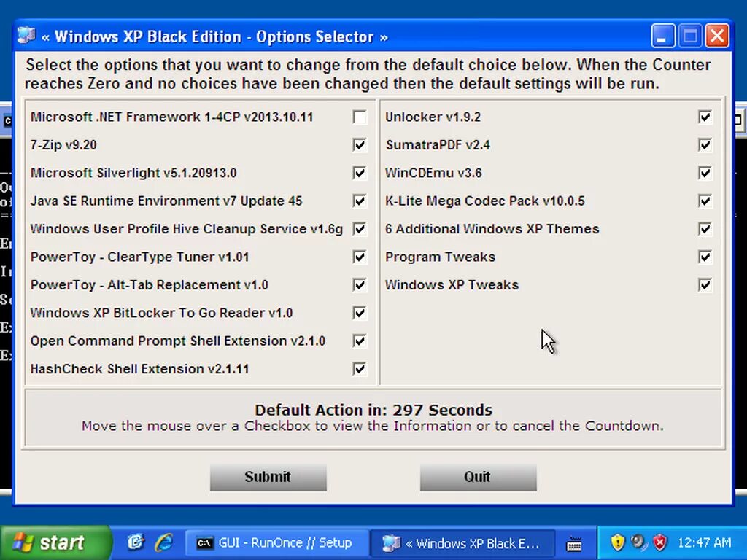The width and height of the screenshot is (747, 560).
Task: Toggle the Program Tweaks checkbox
Action: click(705, 257)
